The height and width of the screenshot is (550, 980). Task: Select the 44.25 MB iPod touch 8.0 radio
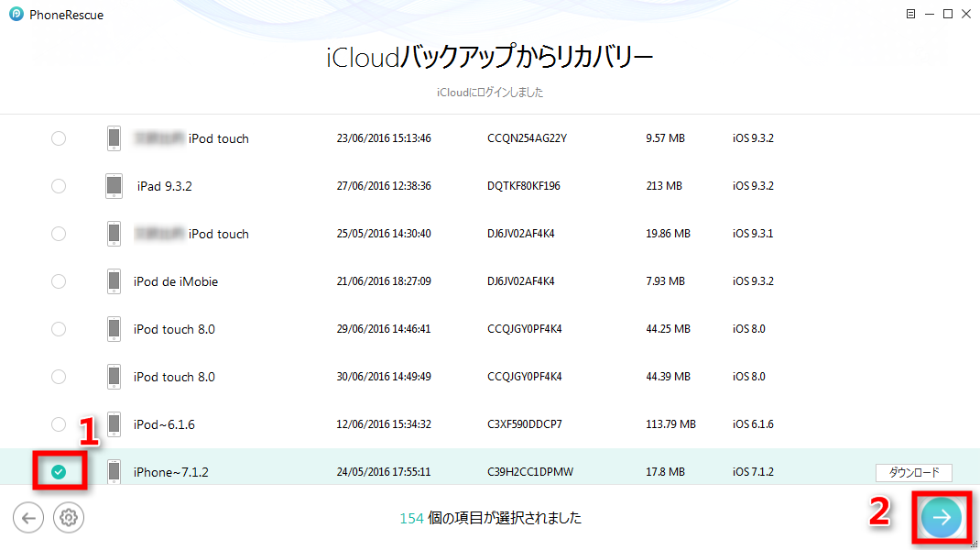click(x=58, y=328)
